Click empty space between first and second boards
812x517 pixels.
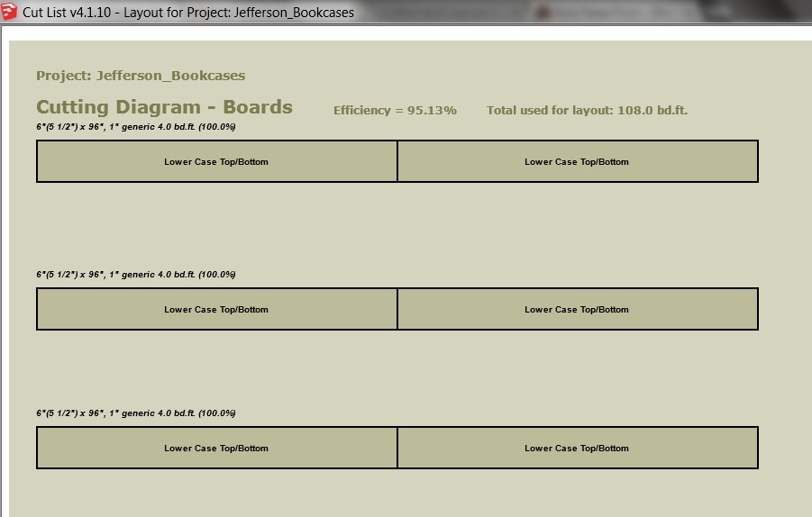pos(397,225)
